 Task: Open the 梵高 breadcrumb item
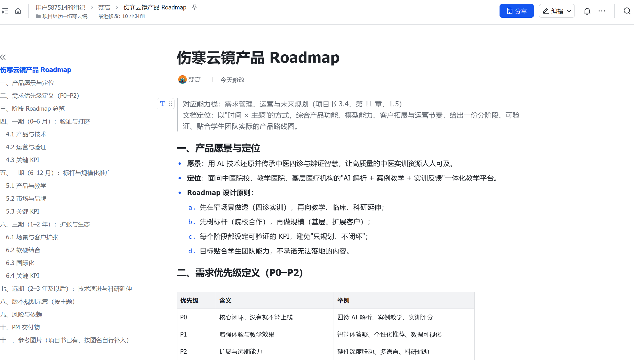[104, 7]
